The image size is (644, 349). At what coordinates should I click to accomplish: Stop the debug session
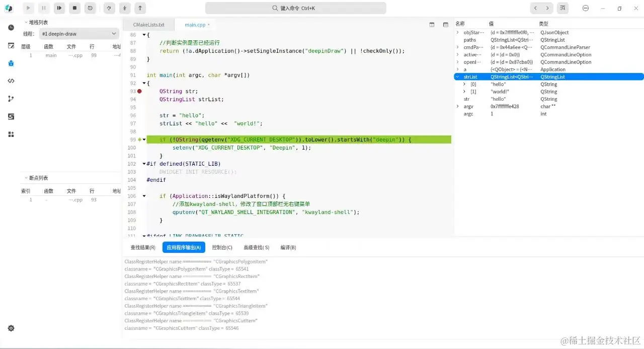pos(74,8)
